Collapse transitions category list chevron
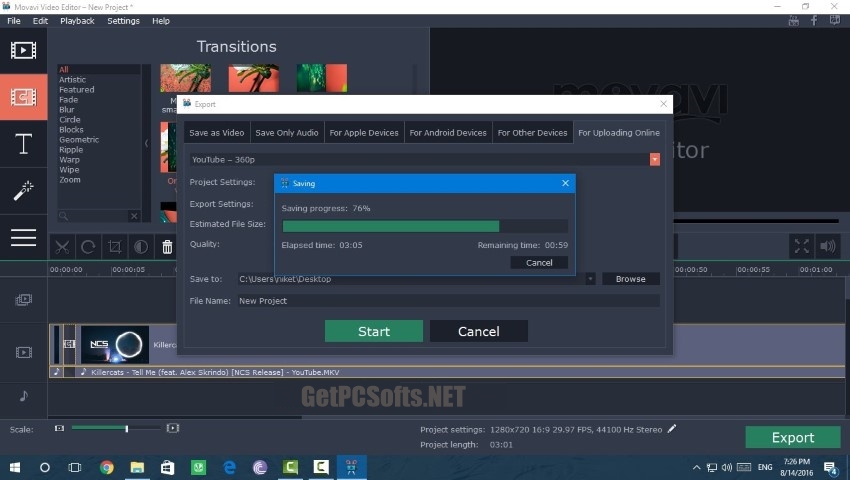Screen dimensions: 850x480 click(146, 144)
